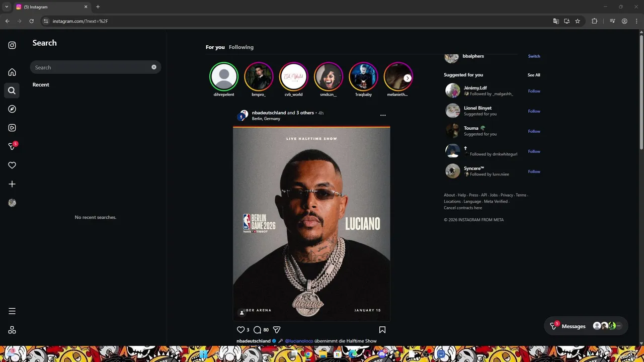Open Notifications heart icon in sidebar
The height and width of the screenshot is (362, 644).
coord(12,165)
